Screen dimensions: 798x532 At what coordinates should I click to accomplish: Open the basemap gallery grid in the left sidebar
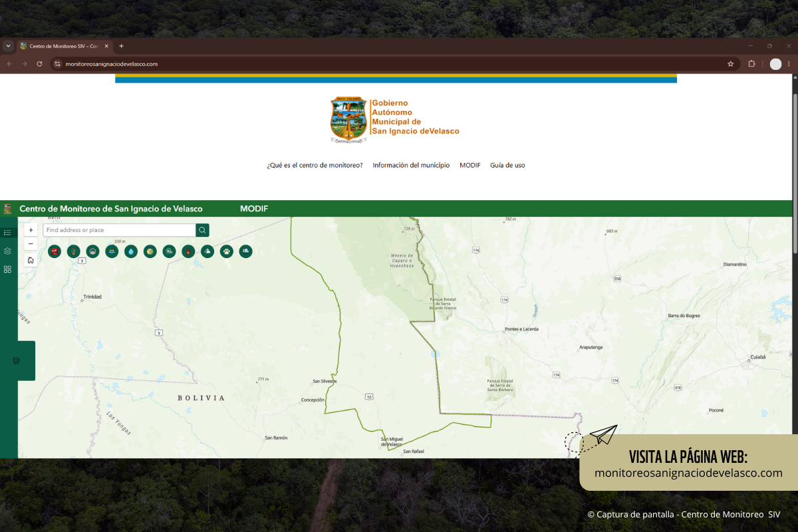point(7,269)
